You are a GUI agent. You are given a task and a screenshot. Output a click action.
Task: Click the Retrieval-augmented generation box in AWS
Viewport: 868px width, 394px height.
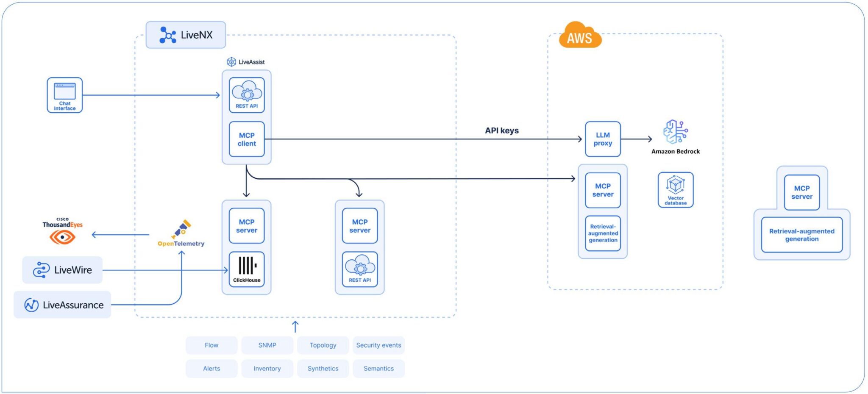pyautogui.click(x=603, y=233)
